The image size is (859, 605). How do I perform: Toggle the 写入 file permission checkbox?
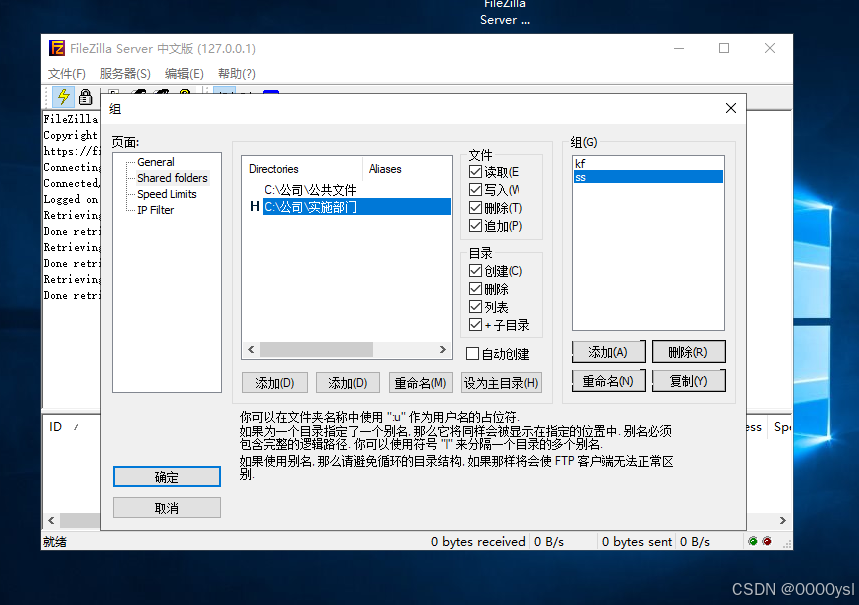tap(475, 190)
